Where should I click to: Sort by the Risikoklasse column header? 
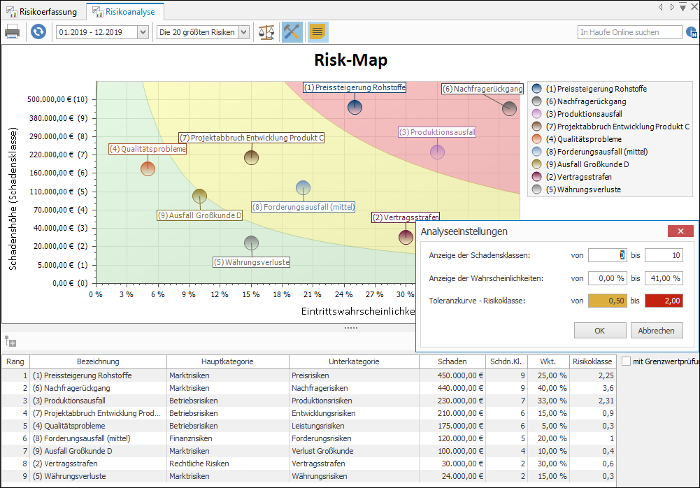592,362
